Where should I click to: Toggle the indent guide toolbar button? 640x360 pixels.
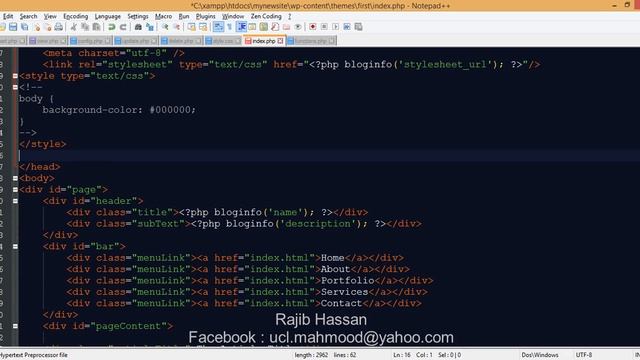pyautogui.click(x=241, y=27)
